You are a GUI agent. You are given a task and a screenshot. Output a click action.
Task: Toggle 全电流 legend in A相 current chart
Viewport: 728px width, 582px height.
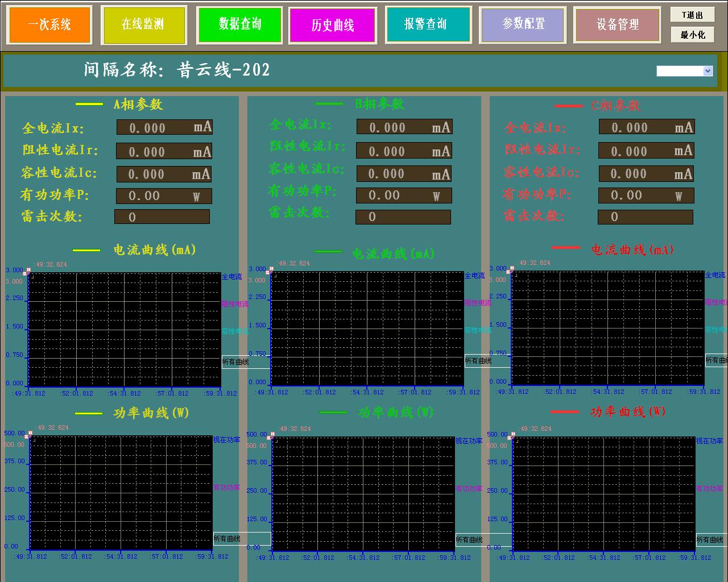(x=231, y=277)
